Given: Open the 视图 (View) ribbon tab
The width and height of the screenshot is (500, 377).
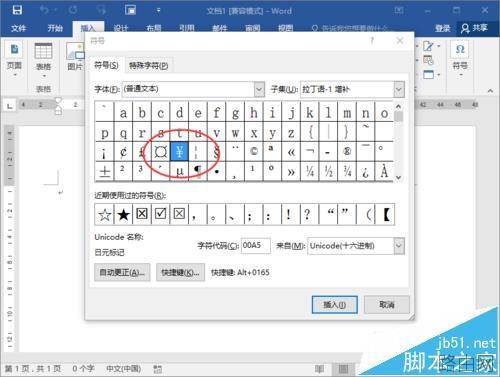Looking at the screenshot, I should click(285, 28).
